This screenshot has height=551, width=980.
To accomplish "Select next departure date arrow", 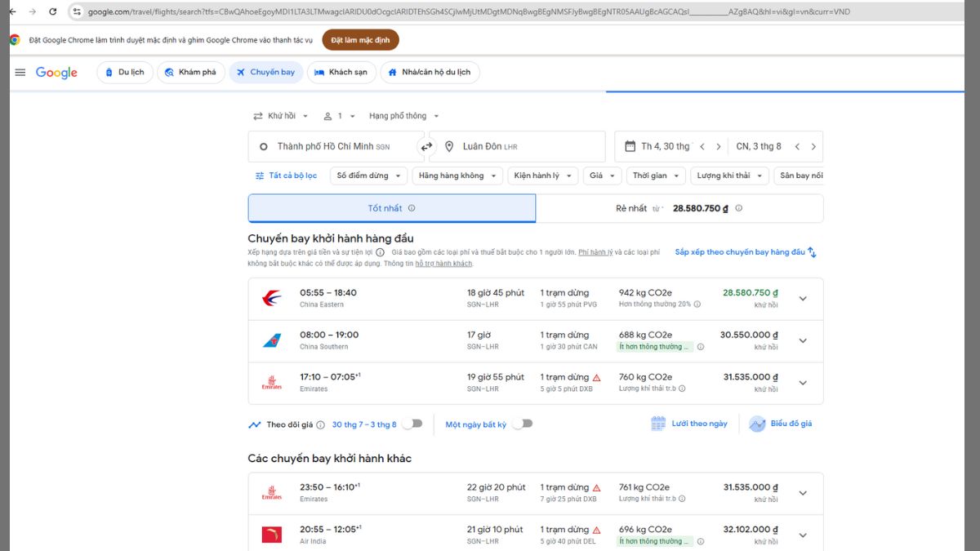I will click(718, 147).
